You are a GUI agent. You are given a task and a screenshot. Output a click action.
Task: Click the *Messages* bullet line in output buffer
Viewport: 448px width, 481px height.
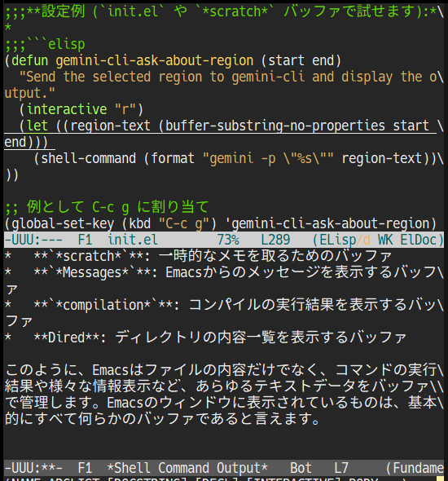click(x=224, y=272)
